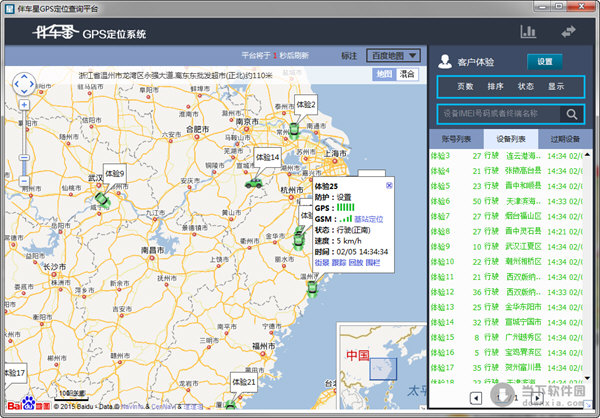Select device row 体验14
600x418 pixels.
(506, 322)
